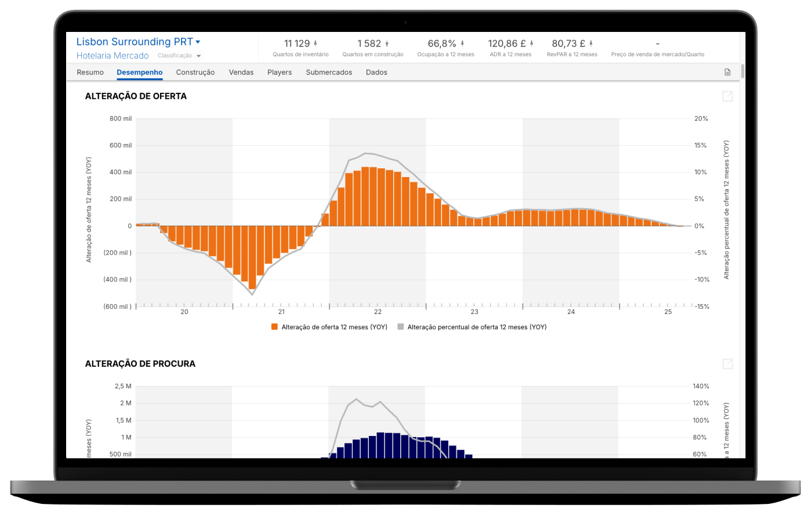Expand the Alteração de Oferta chart icon
812x519 pixels.
coord(727,96)
